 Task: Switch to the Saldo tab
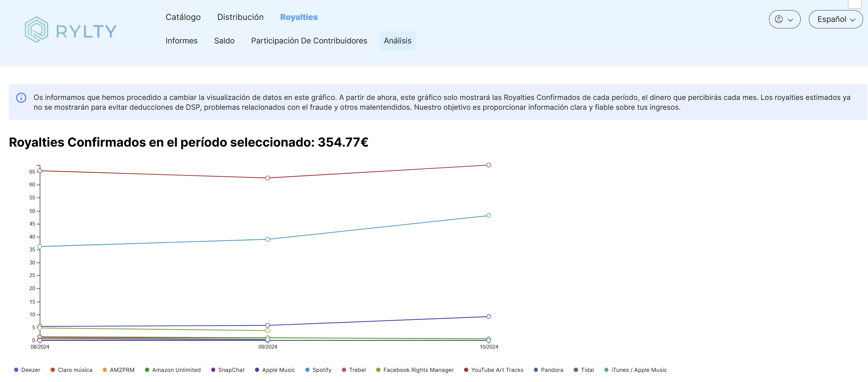point(224,41)
